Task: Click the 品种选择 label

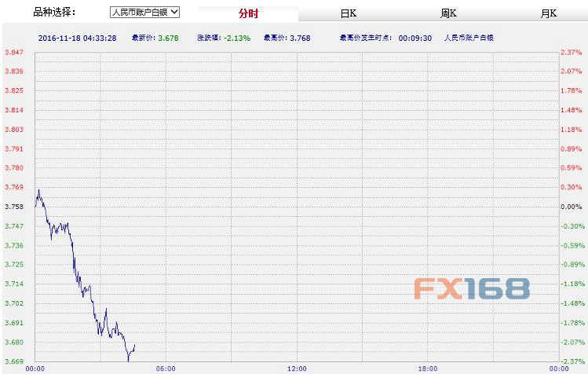Action: click(x=54, y=12)
